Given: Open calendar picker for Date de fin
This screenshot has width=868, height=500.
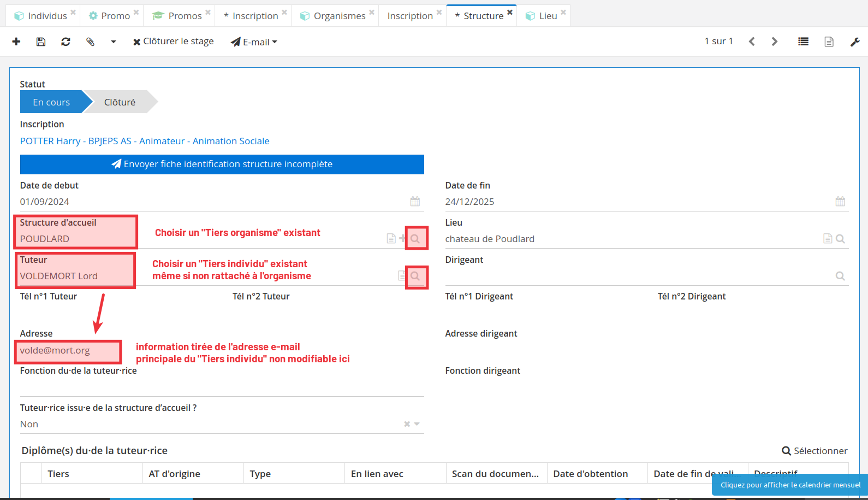Looking at the screenshot, I should coord(840,202).
